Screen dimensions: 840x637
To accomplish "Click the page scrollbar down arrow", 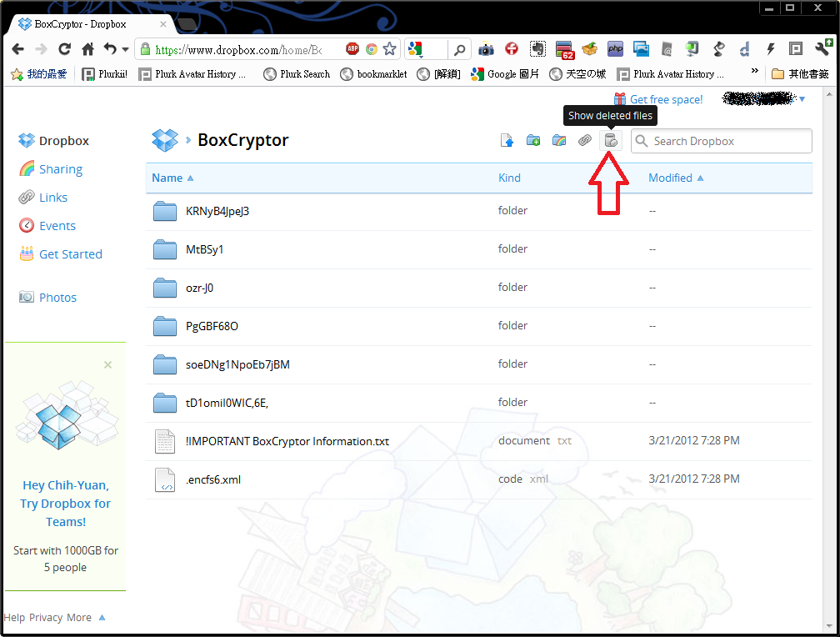I will 829,625.
